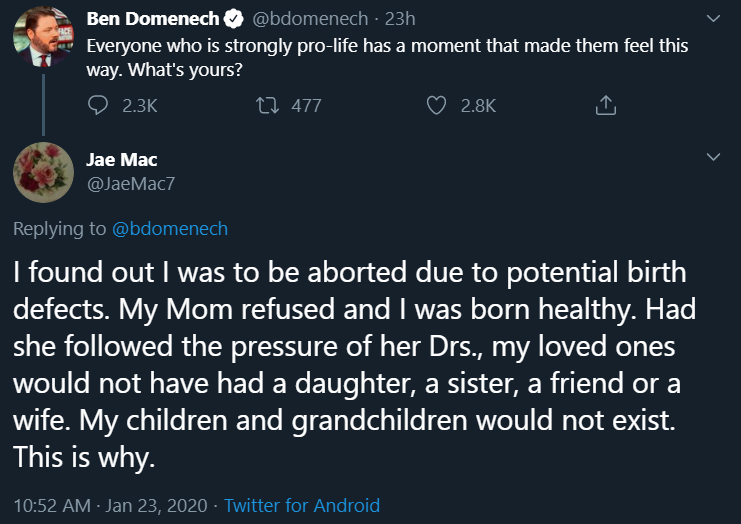Click @bdomenech in the Replying to line
The image size is (741, 524).
170,229
